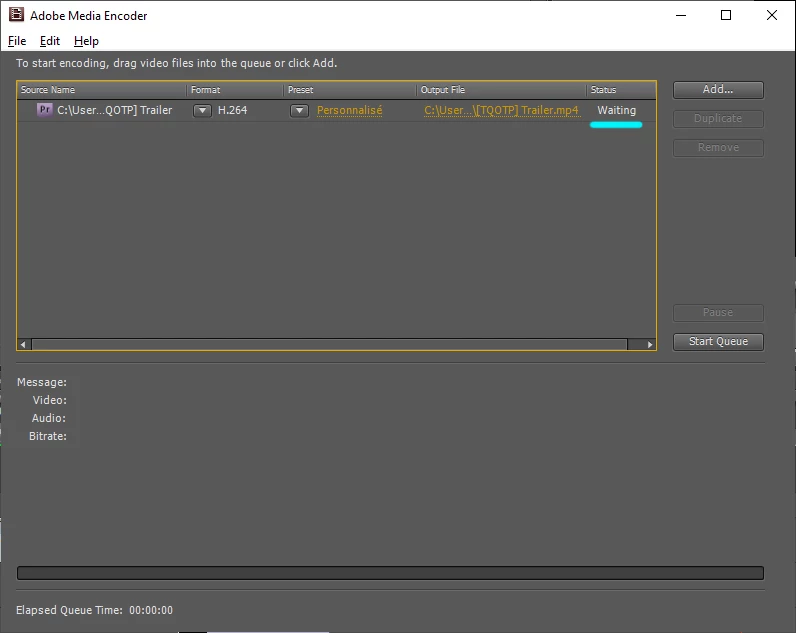The width and height of the screenshot is (796, 633).
Task: Open the Personnalisé preset link
Action: 349,110
